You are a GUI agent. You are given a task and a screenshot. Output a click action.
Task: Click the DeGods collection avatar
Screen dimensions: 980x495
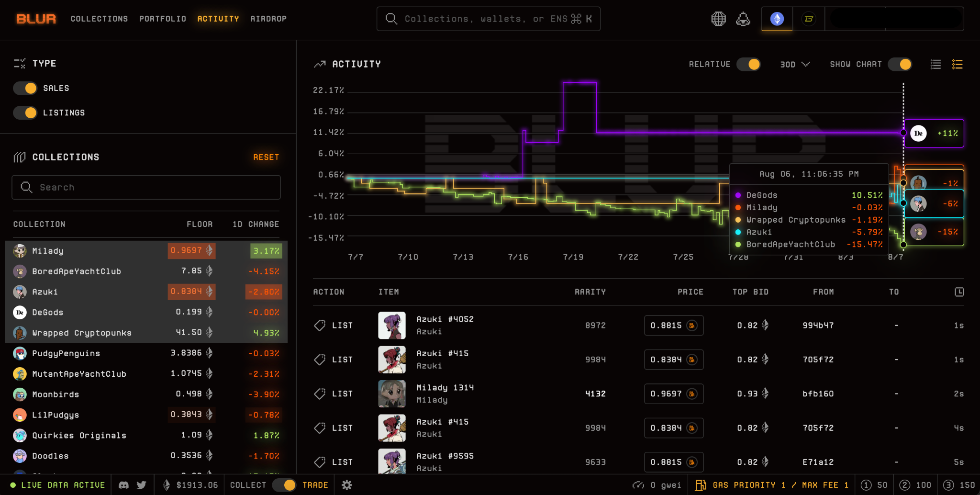tap(20, 313)
